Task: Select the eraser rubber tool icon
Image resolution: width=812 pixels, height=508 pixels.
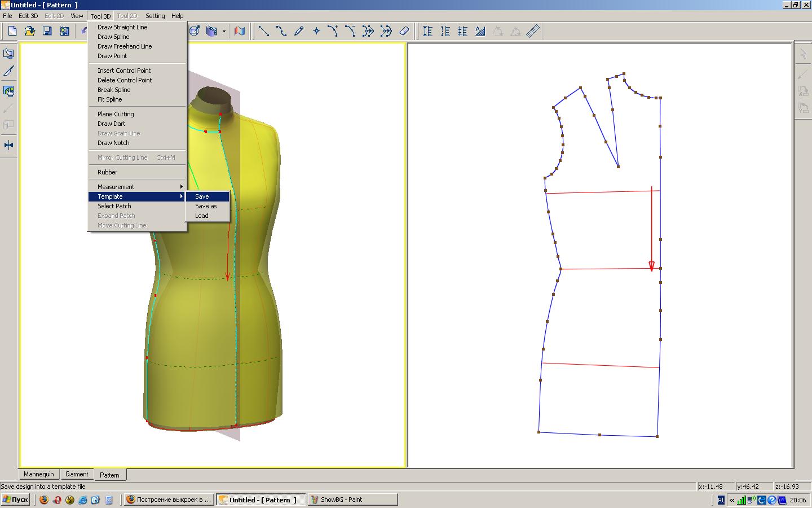Action: [x=404, y=31]
